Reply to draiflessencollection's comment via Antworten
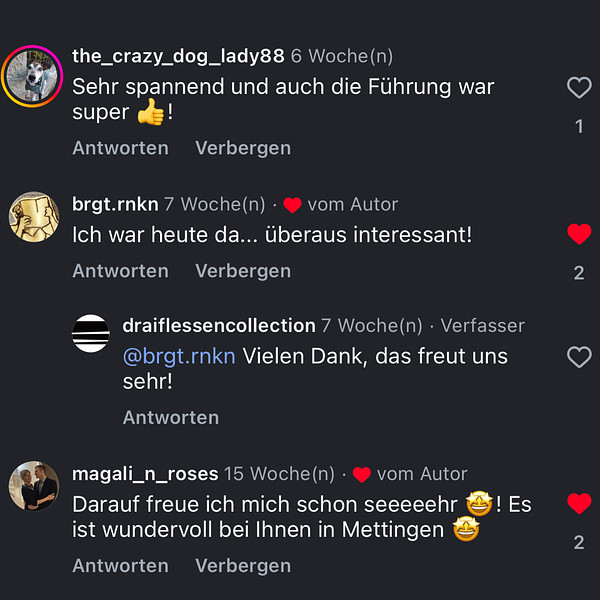The image size is (600, 600). [x=170, y=417]
